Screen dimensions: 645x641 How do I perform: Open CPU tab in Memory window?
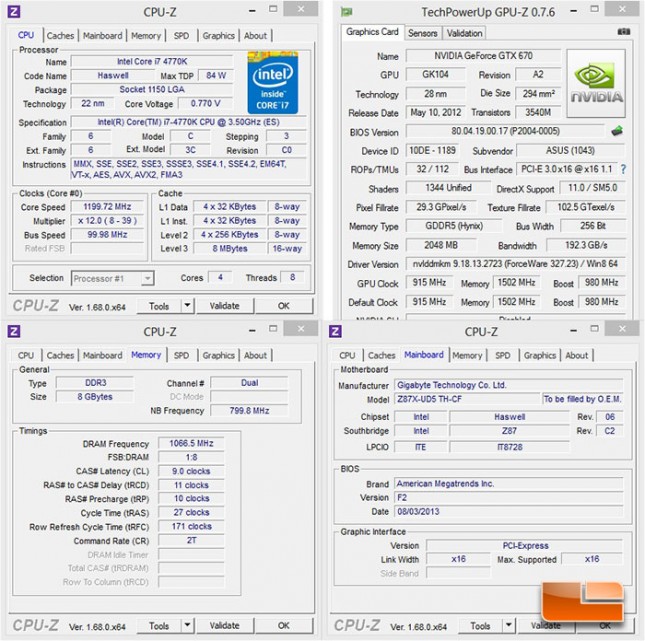click(x=26, y=355)
